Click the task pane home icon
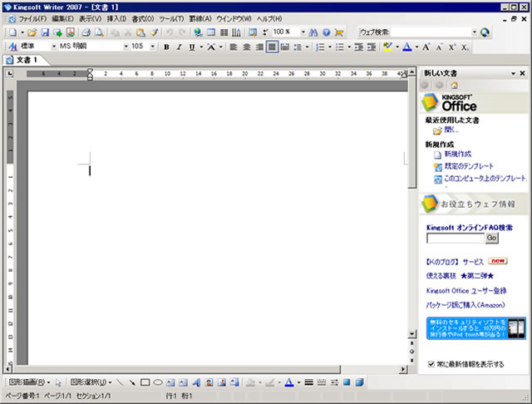Screen dimensions: 532x404 pyautogui.click(x=454, y=85)
